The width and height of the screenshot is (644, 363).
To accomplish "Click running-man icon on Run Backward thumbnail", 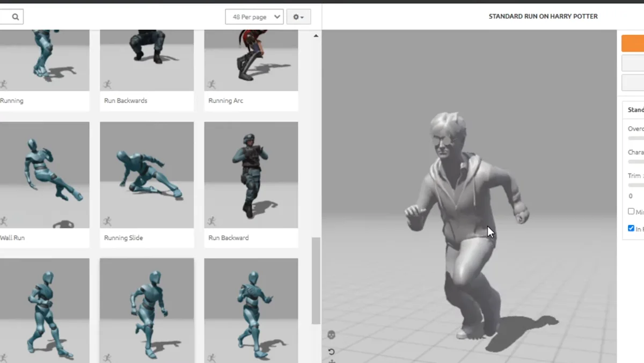I will (x=211, y=221).
